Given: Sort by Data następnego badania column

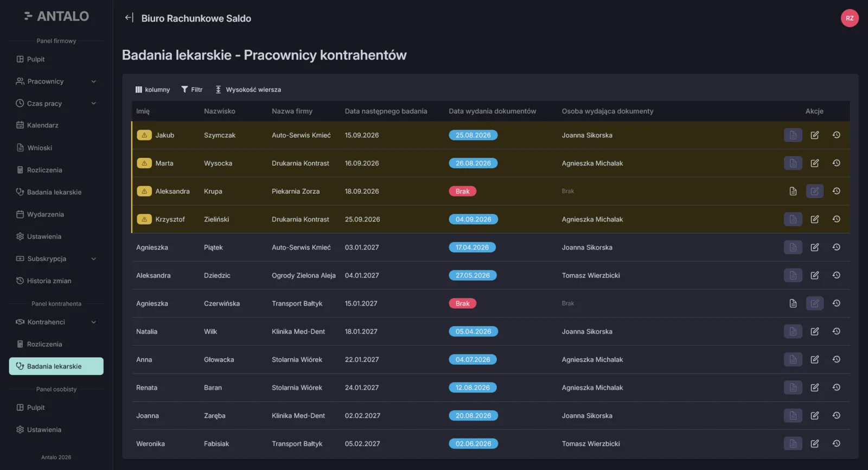Looking at the screenshot, I should [x=386, y=111].
